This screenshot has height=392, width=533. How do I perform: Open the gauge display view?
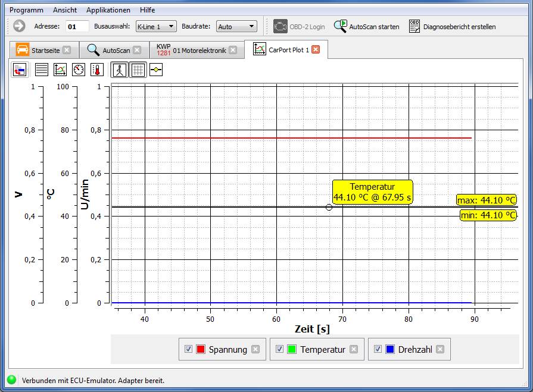click(77, 70)
